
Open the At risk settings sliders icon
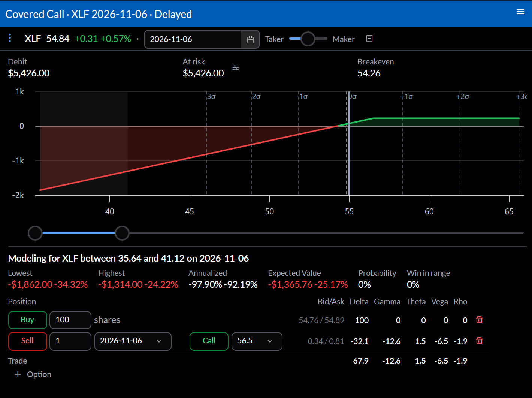pos(236,68)
